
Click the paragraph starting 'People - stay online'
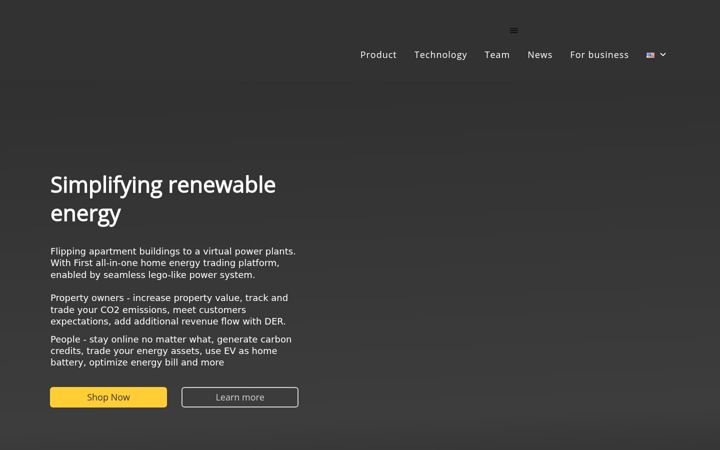point(171,351)
